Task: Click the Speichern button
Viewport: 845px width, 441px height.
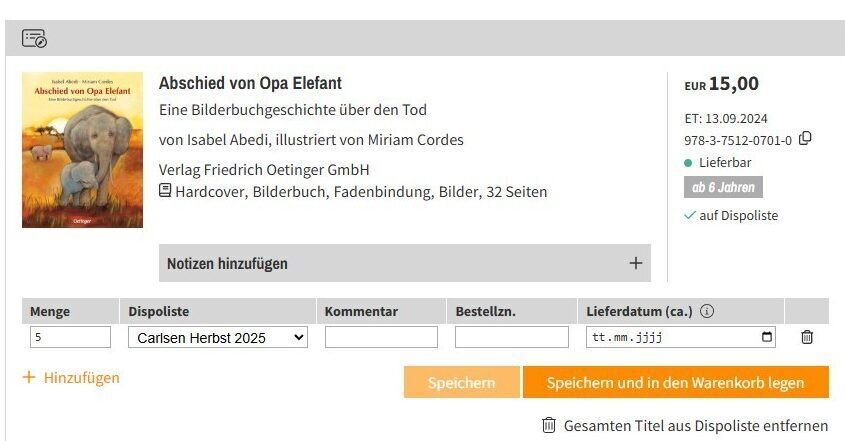Action: coord(461,382)
